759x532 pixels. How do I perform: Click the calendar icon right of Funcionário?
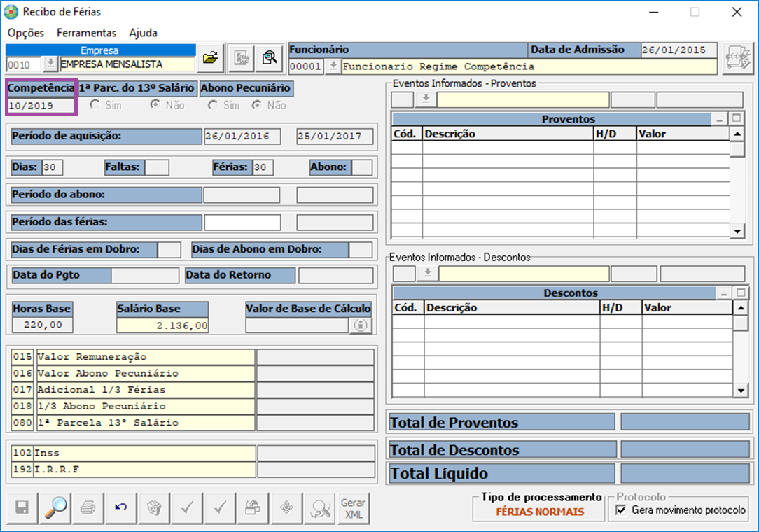(x=738, y=58)
